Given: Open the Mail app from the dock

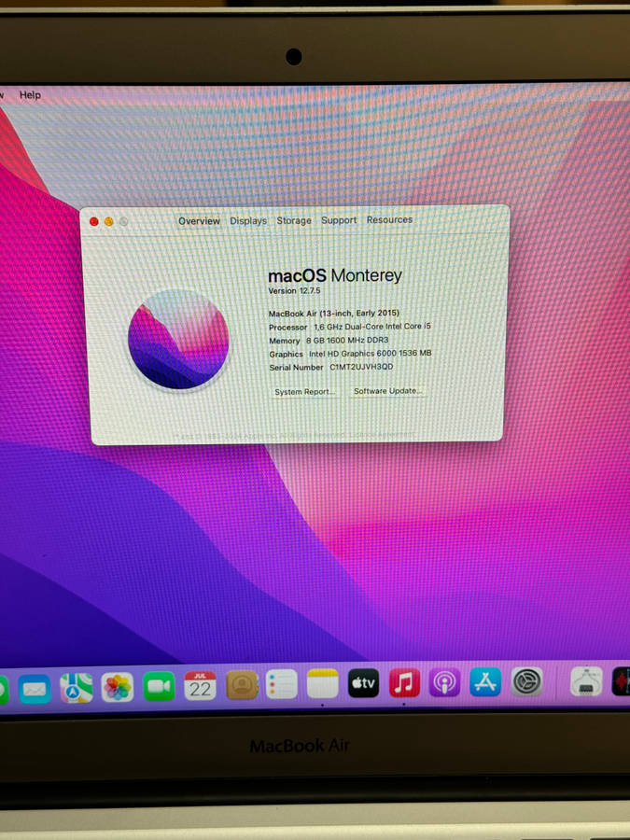Looking at the screenshot, I should (35, 689).
